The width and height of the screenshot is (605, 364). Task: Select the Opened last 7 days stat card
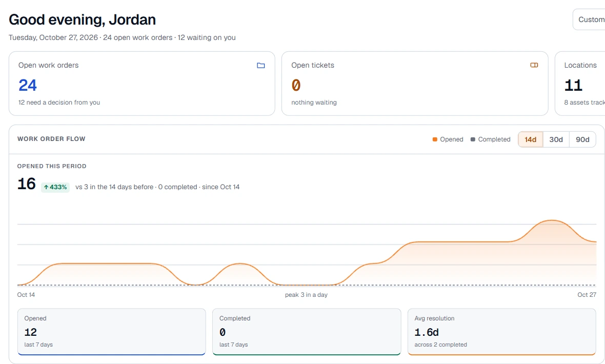pyautogui.click(x=111, y=332)
